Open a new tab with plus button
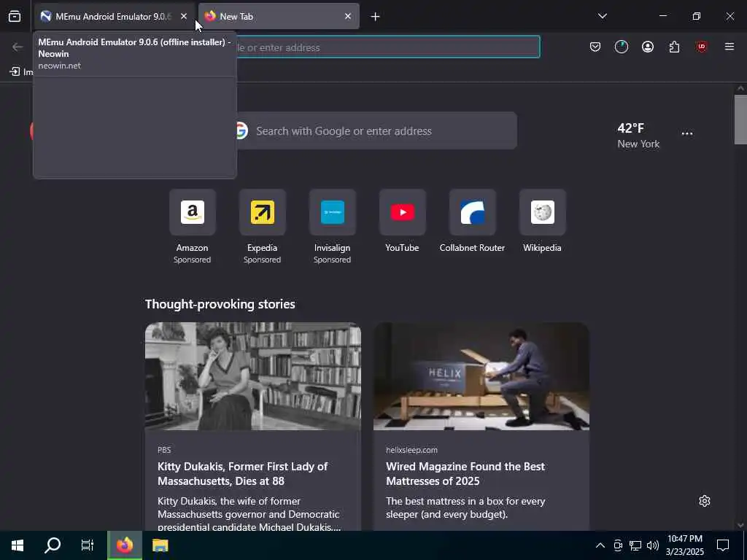This screenshot has height=560, width=747. pos(376,17)
